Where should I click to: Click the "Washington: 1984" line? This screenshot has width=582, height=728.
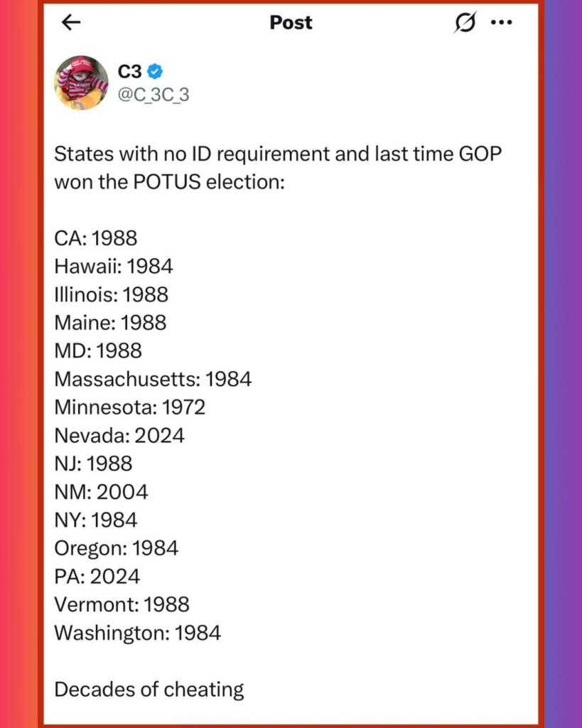(x=138, y=633)
